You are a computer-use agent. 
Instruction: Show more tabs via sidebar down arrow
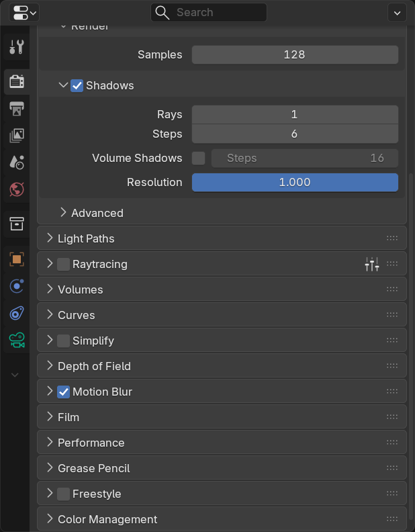15,375
